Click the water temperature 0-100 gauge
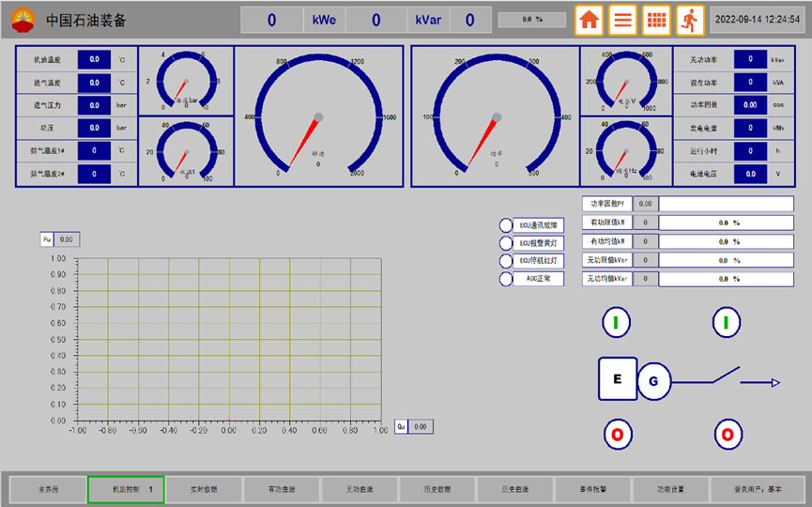The image size is (812, 507). [187, 151]
